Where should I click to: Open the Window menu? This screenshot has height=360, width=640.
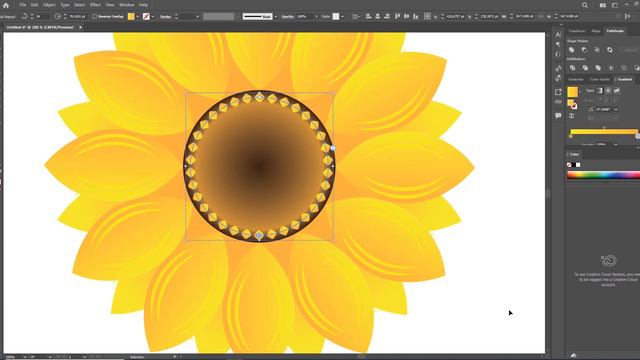point(127,5)
